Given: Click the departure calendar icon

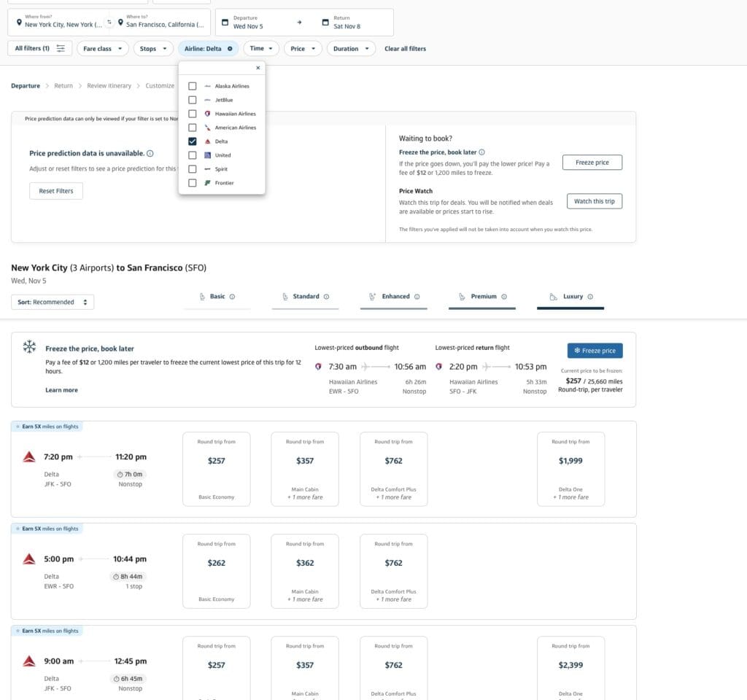Looking at the screenshot, I should tap(225, 23).
